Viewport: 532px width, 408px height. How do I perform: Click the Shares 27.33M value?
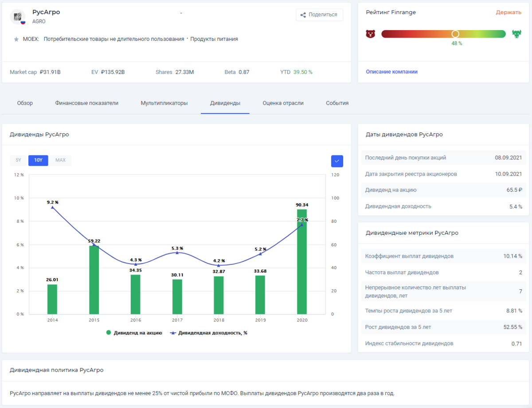184,72
